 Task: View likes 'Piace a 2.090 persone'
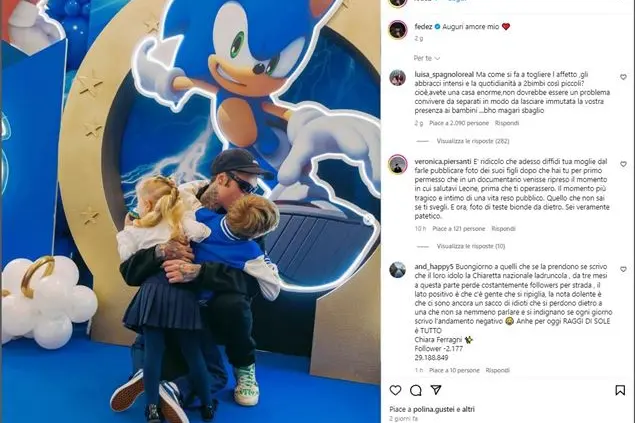pyautogui.click(x=459, y=123)
